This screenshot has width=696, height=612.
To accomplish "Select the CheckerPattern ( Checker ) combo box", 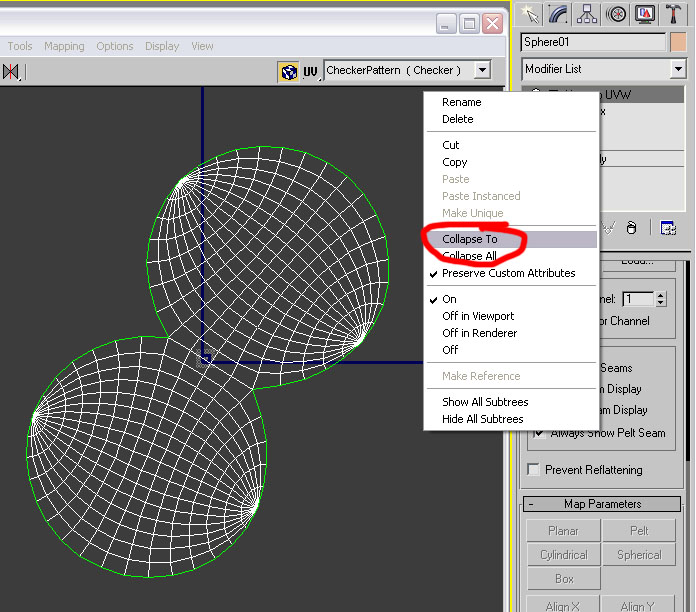I will pyautogui.click(x=407, y=70).
